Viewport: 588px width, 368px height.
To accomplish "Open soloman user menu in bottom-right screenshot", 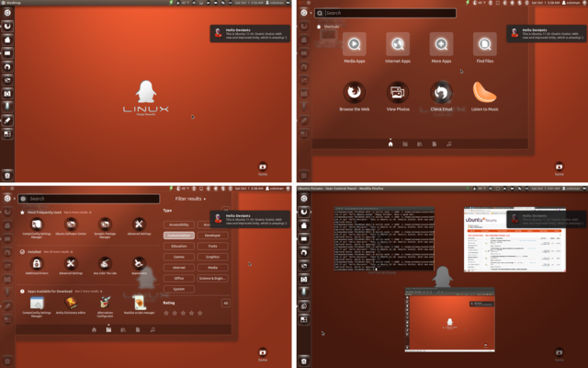I will click(571, 189).
